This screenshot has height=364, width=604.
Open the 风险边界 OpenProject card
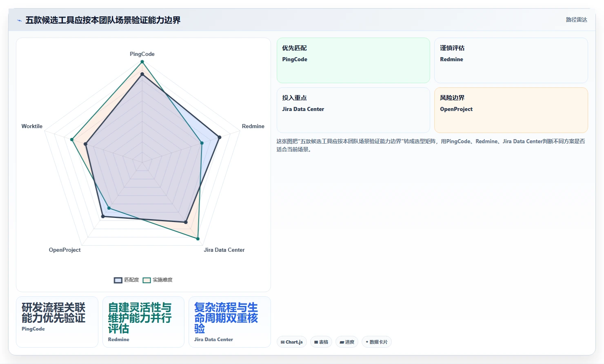pos(511,110)
